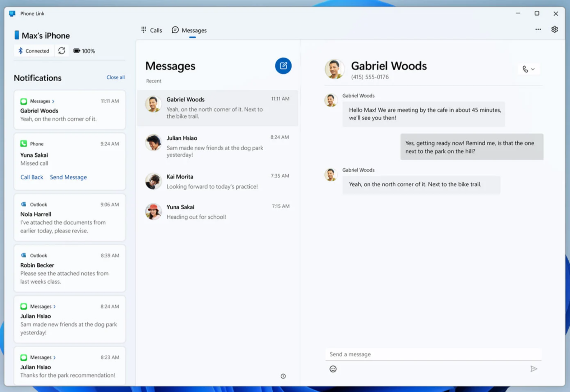Open the Thanks for the park recommendation notification
The height and width of the screenshot is (392, 570).
(x=70, y=366)
